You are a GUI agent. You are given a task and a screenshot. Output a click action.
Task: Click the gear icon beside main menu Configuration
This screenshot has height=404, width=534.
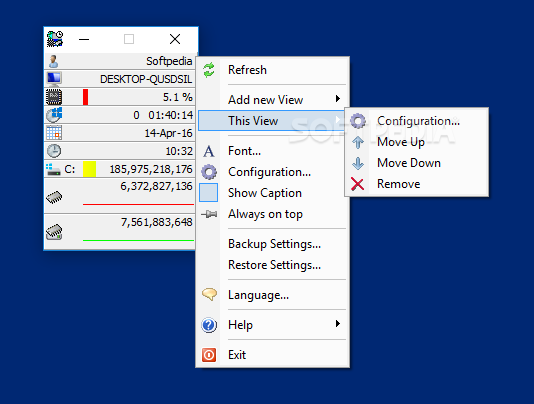coord(209,172)
